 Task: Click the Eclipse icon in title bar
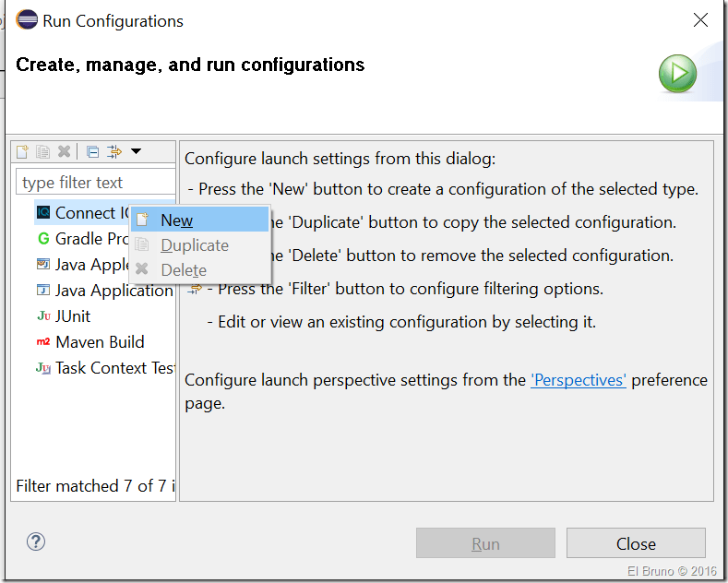pos(27,20)
